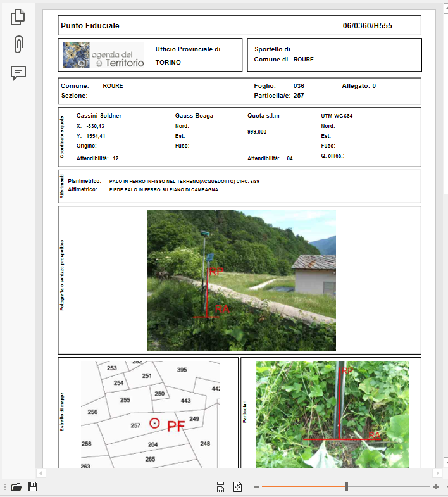
Task: Zoom in with the plus button
Action: (x=436, y=487)
